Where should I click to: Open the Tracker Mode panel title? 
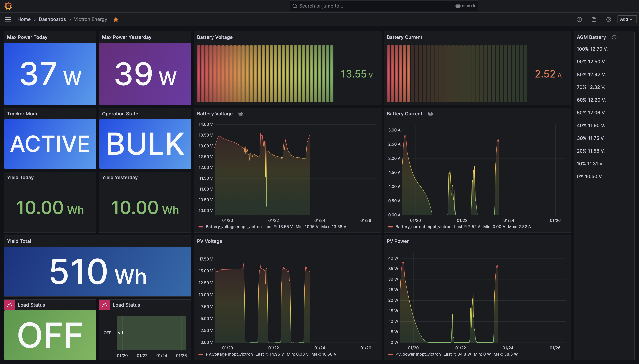tap(23, 114)
